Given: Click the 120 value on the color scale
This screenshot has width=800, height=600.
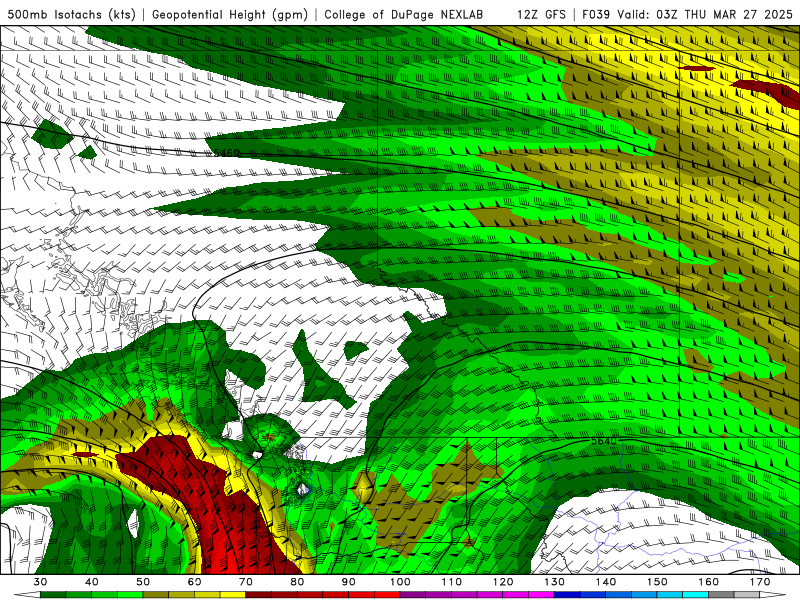Looking at the screenshot, I should click(x=503, y=582).
